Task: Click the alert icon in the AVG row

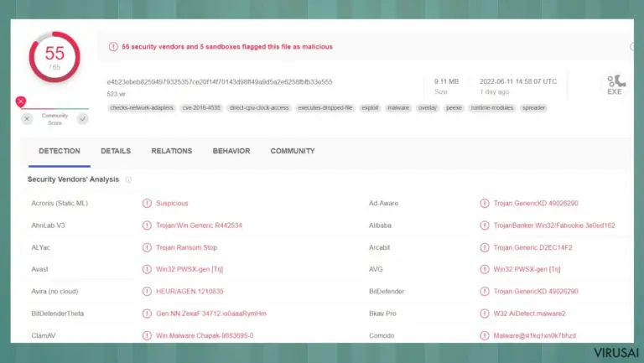Action: [485, 269]
